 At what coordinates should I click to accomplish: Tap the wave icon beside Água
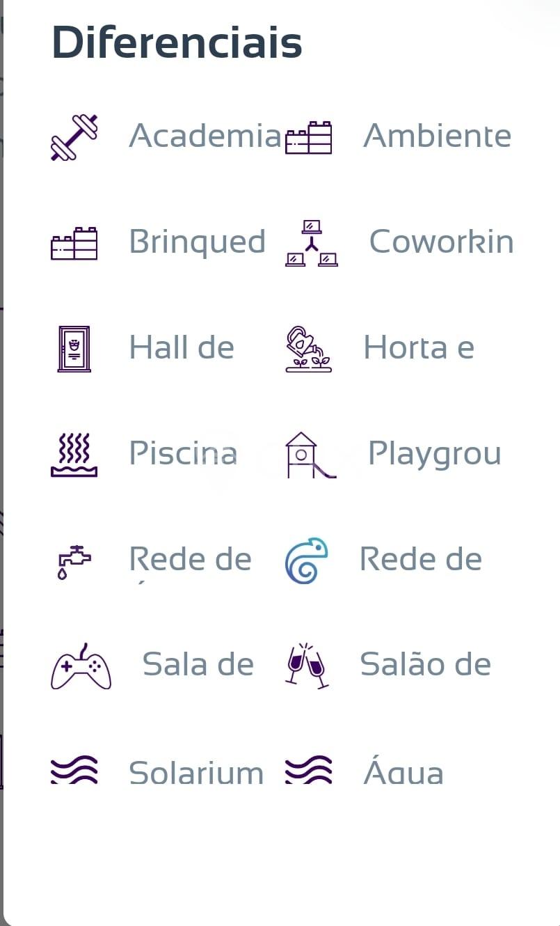pyautogui.click(x=309, y=770)
